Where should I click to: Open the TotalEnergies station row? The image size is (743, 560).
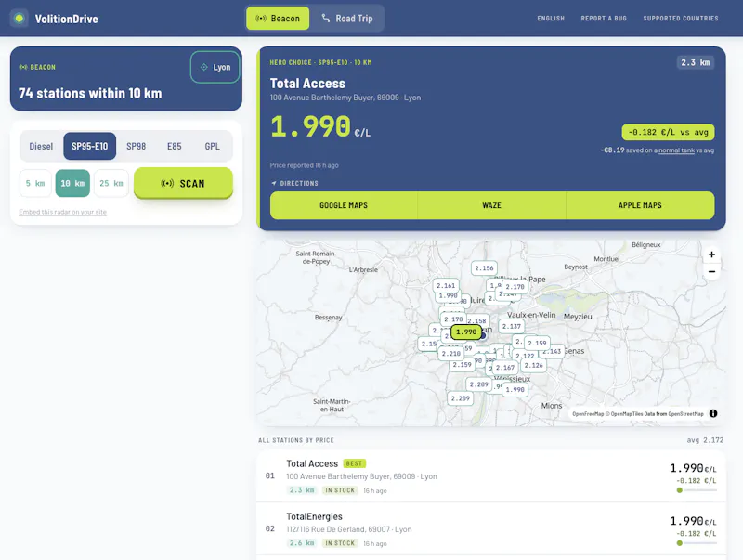[x=491, y=529]
